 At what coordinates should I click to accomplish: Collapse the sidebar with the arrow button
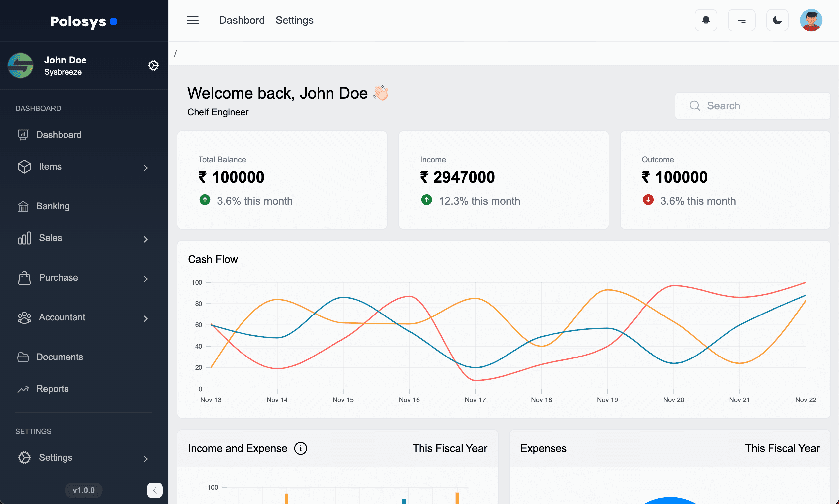pos(155,490)
